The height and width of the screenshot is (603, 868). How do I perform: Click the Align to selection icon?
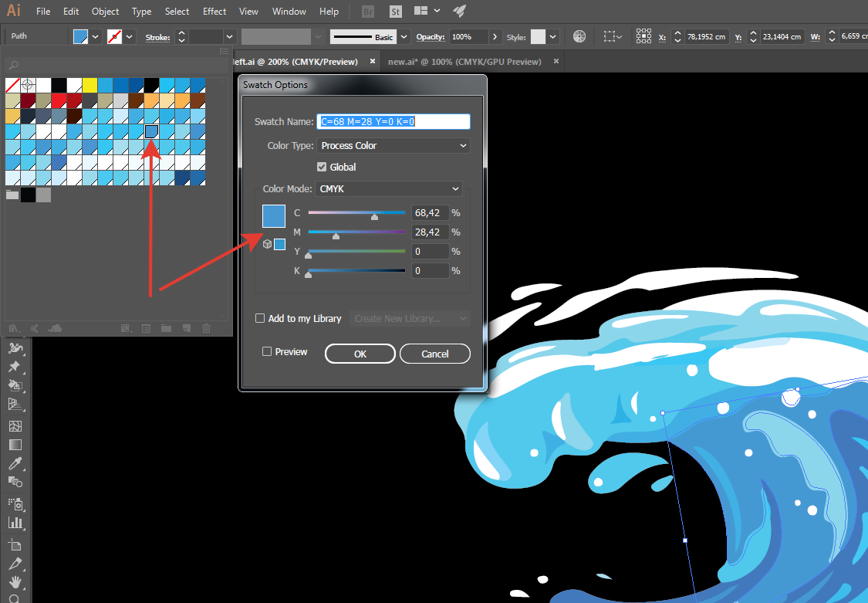pyautogui.click(x=613, y=36)
